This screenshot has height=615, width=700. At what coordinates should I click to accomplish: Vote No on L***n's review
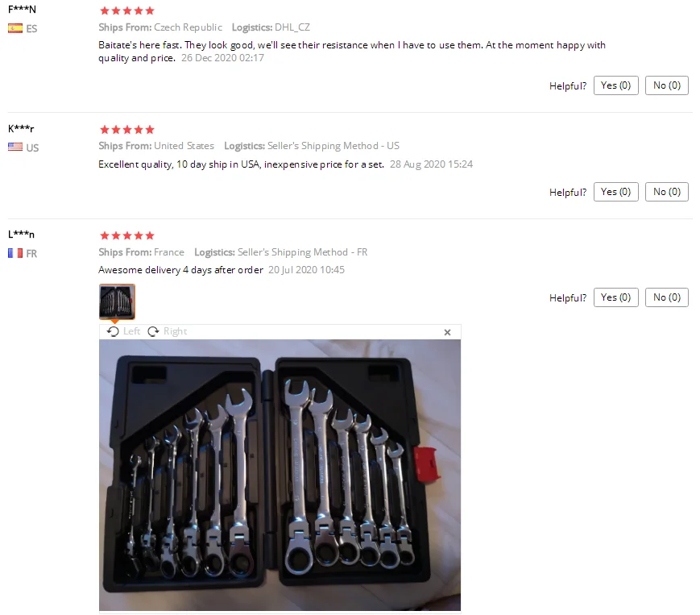[666, 297]
